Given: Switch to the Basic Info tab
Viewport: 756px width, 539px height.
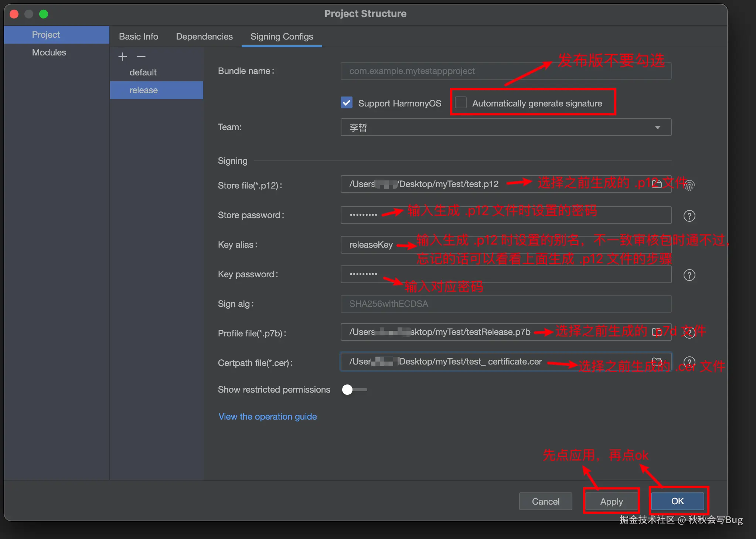Looking at the screenshot, I should pos(139,37).
